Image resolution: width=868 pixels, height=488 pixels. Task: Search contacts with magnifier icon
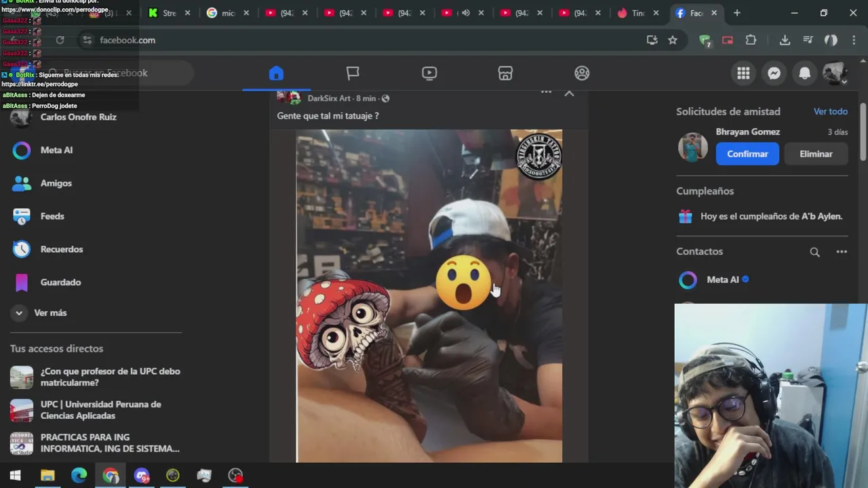point(814,252)
